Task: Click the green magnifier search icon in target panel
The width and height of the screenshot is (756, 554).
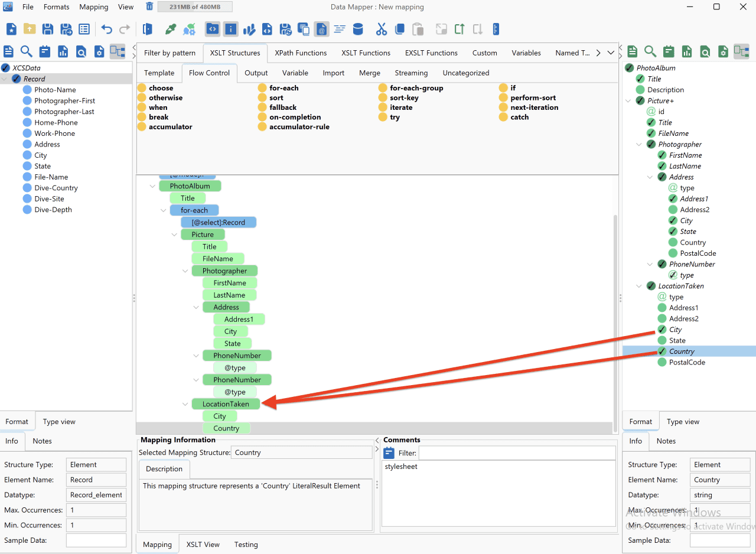Action: point(650,51)
